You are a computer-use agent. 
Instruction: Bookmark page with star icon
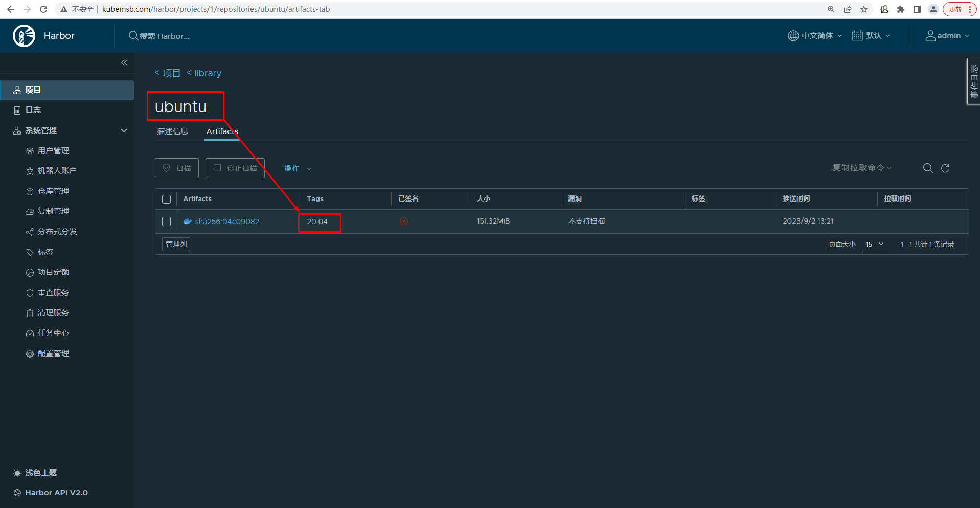click(864, 9)
